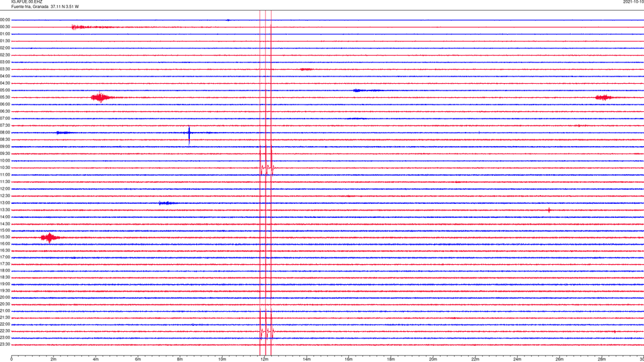644x362 pixels.
Task: Click the '28m' tick on the time axis
Action: [602, 359]
